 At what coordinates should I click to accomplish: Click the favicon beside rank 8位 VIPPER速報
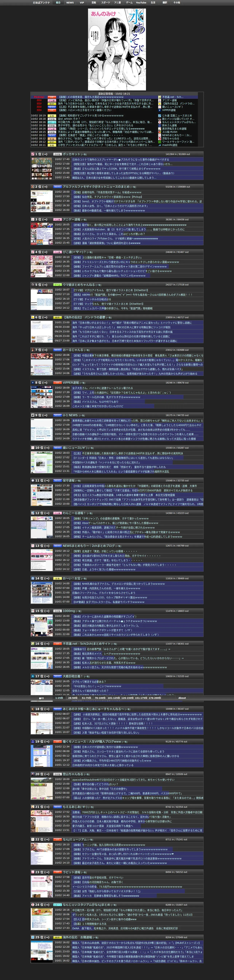(33, 382)
